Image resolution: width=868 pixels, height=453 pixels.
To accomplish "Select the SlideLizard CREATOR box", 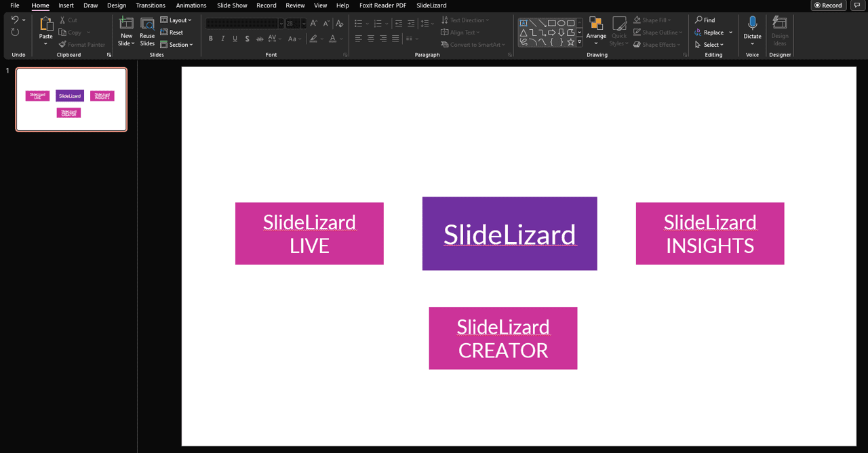I will pyautogui.click(x=502, y=338).
